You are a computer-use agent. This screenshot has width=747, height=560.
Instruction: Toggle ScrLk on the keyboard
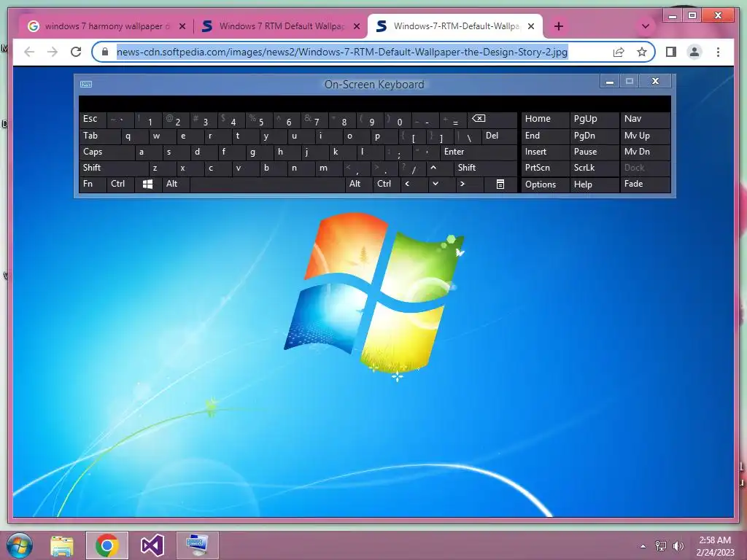point(593,168)
